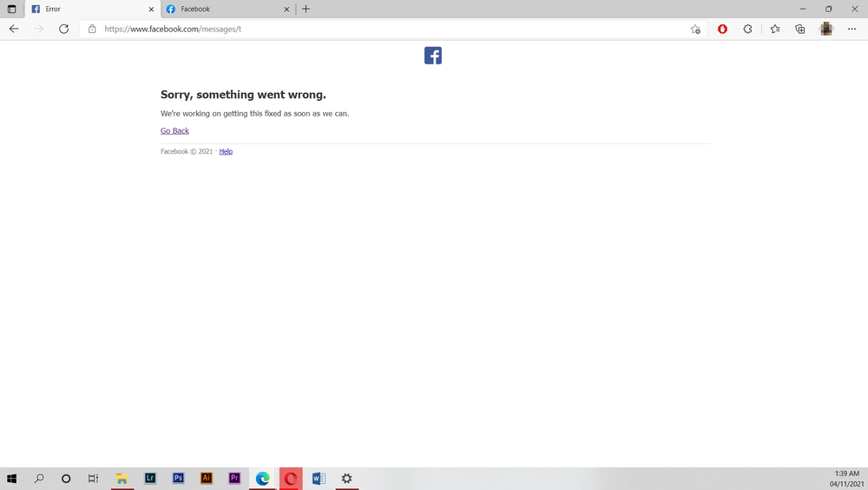The width and height of the screenshot is (868, 490).
Task: View site information lock icon
Action: click(x=92, y=29)
